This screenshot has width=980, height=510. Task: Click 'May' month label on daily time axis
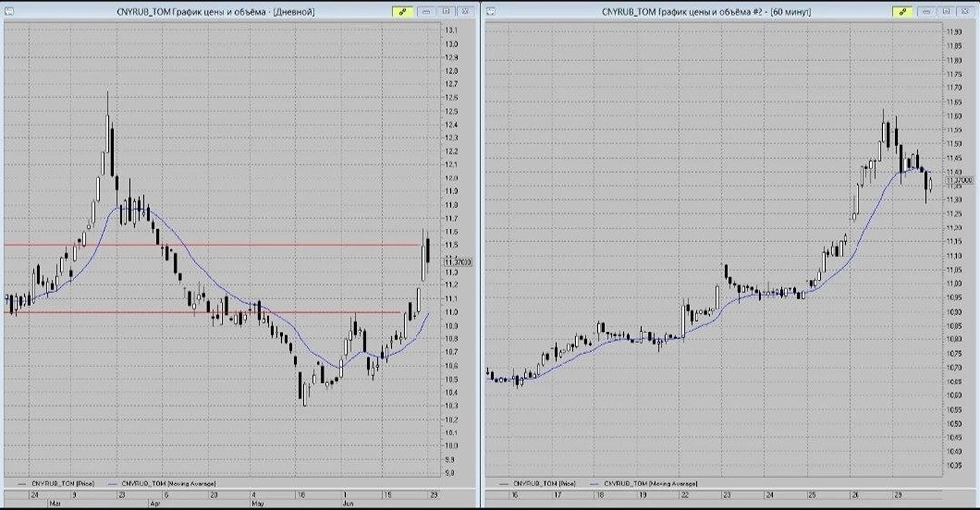pos(257,503)
